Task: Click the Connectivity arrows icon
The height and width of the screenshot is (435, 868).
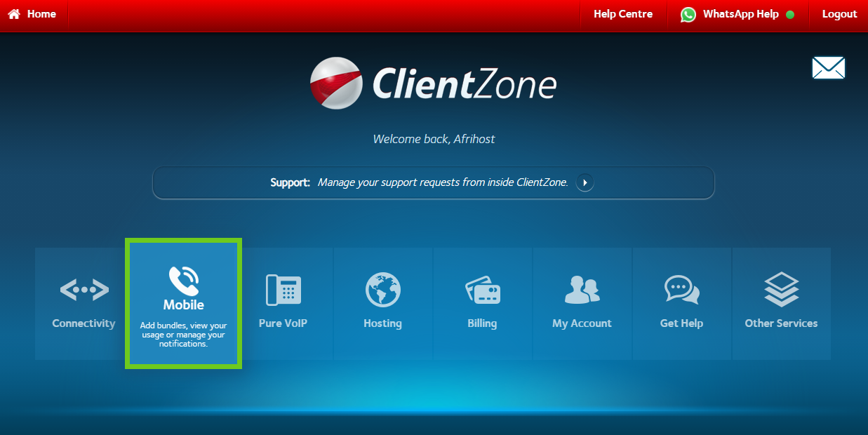Action: [x=84, y=290]
